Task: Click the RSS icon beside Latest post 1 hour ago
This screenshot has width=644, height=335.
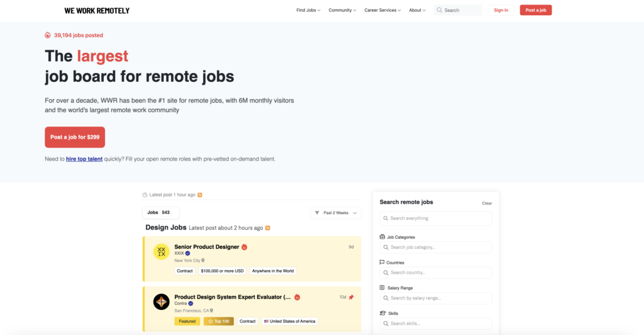Action: (x=200, y=195)
